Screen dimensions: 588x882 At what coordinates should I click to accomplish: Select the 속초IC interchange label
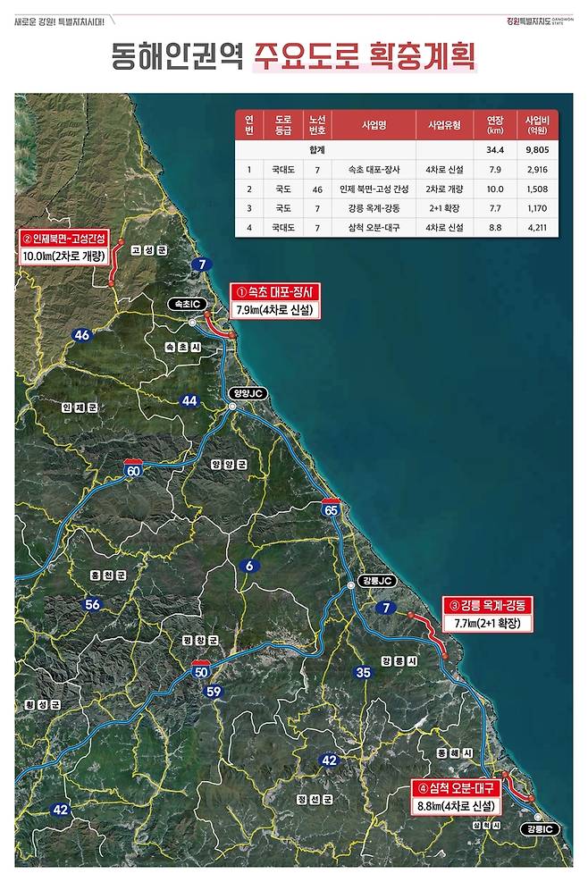tap(189, 305)
